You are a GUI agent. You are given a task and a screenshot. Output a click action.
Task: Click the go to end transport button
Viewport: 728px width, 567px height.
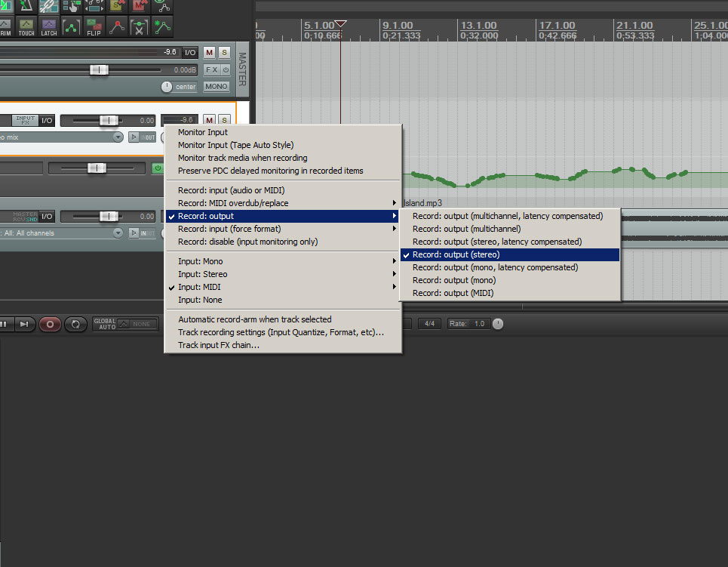[x=25, y=324]
